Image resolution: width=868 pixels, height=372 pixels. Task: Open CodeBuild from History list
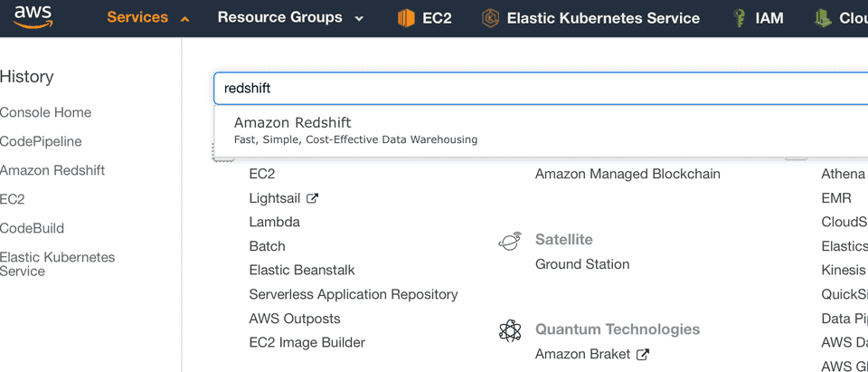(33, 228)
